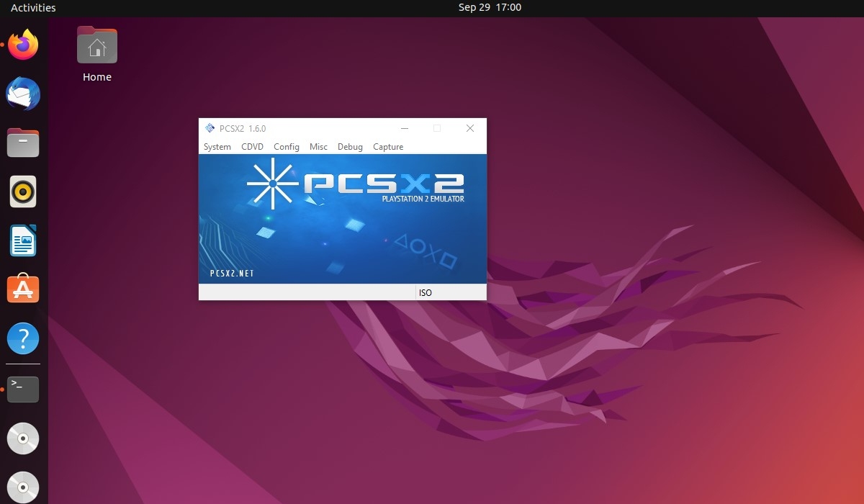Open Ubuntu Software center

[23, 289]
